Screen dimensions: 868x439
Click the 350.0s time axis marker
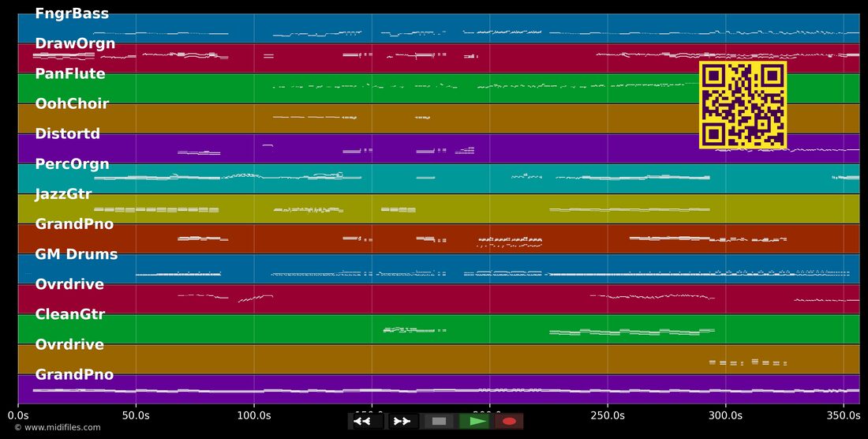[x=844, y=415]
